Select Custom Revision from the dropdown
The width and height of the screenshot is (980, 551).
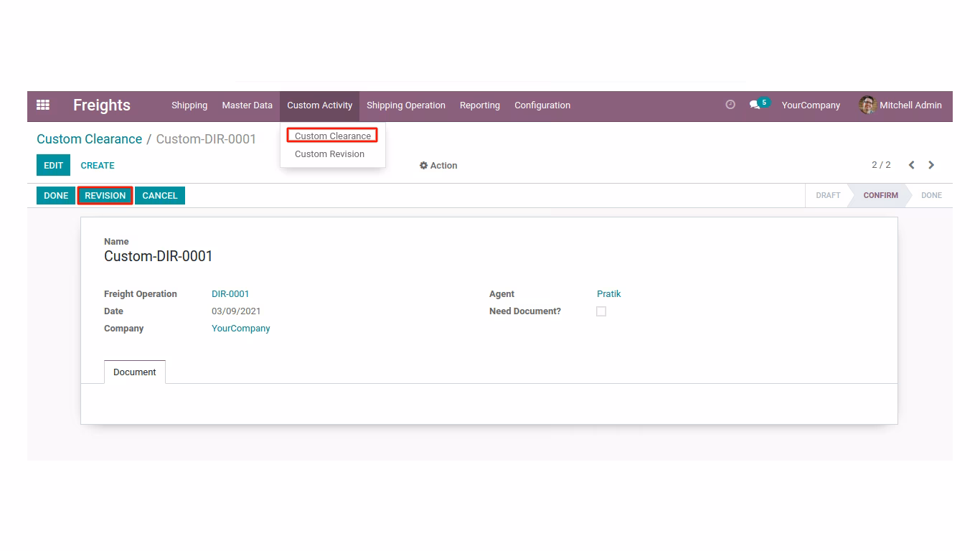pos(329,154)
